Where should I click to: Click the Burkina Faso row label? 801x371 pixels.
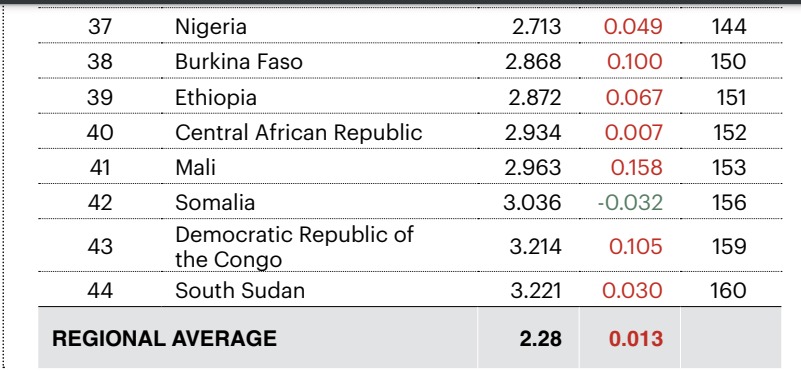pyautogui.click(x=239, y=62)
